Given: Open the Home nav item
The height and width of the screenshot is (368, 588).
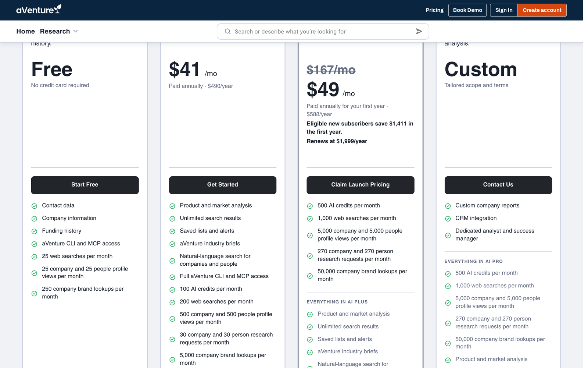Looking at the screenshot, I should coord(25,31).
